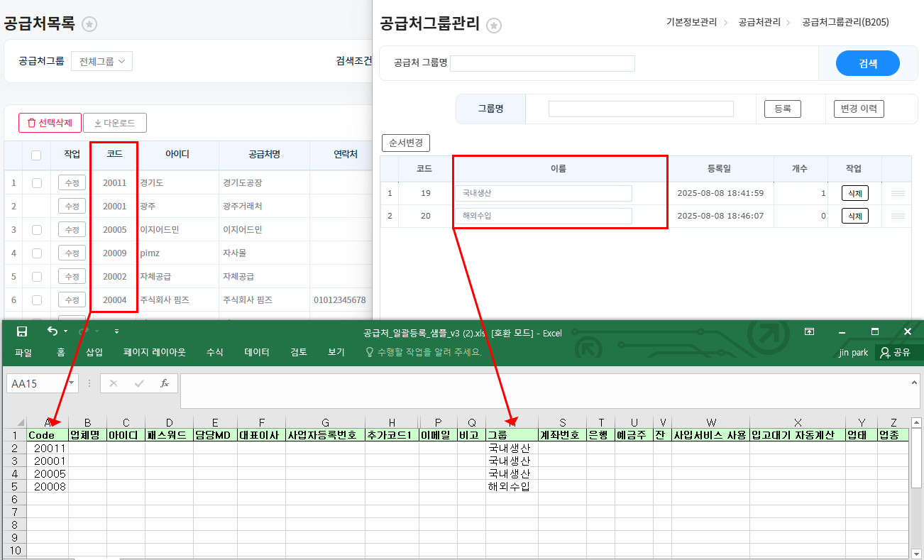Screen dimensions: 924x560
Task: Toggle the select-all checkbox in table header
Action: pos(36,155)
